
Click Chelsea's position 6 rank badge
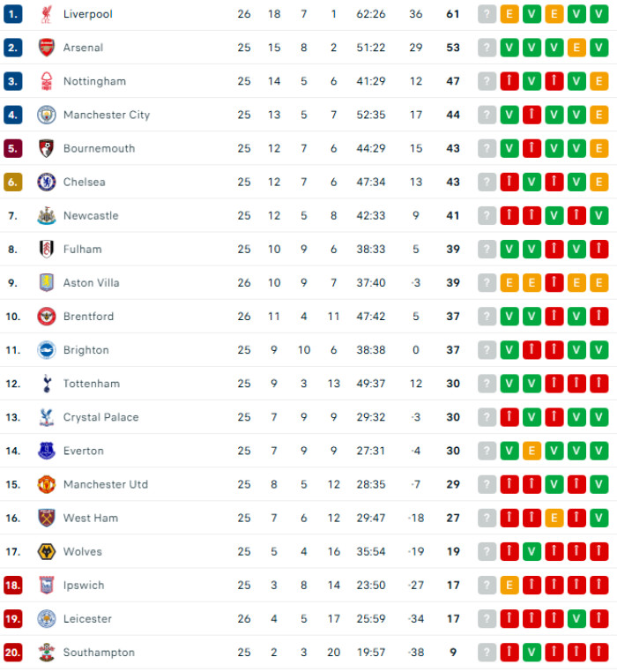pyautogui.click(x=12, y=182)
